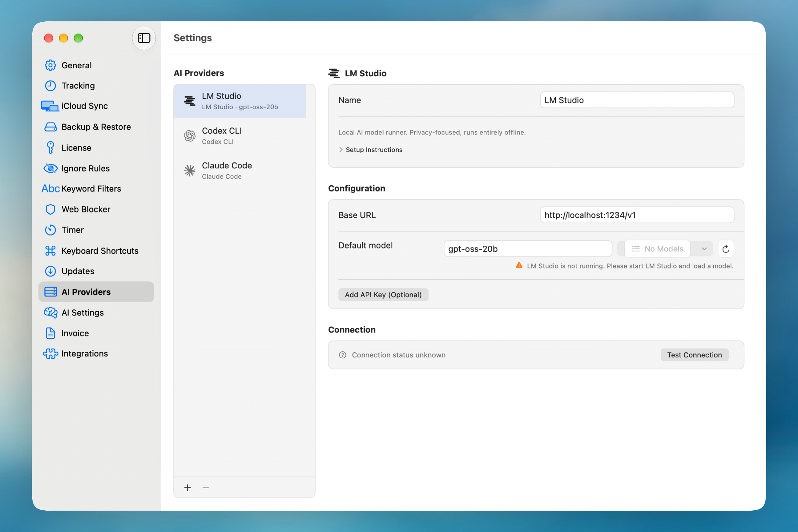Select Codex CLI provider

point(240,136)
